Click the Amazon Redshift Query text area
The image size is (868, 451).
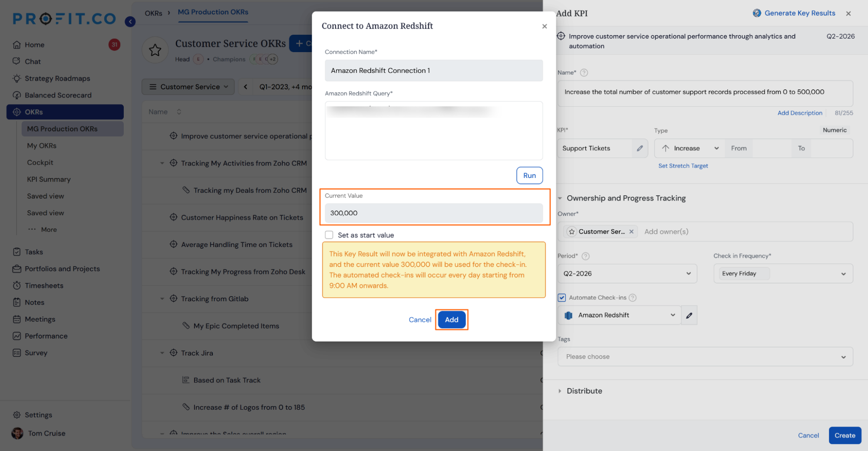(434, 131)
